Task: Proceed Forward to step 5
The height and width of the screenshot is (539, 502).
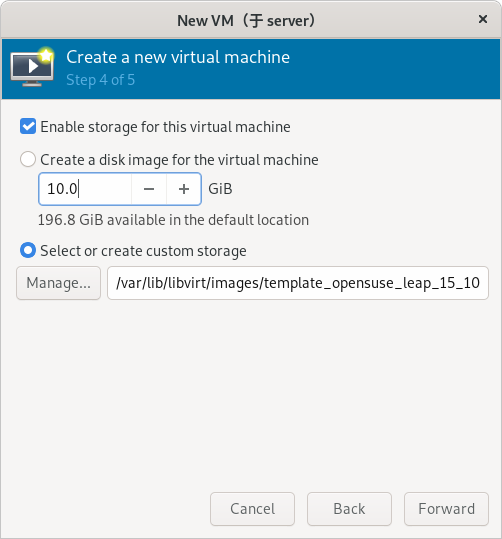Action: (x=446, y=509)
